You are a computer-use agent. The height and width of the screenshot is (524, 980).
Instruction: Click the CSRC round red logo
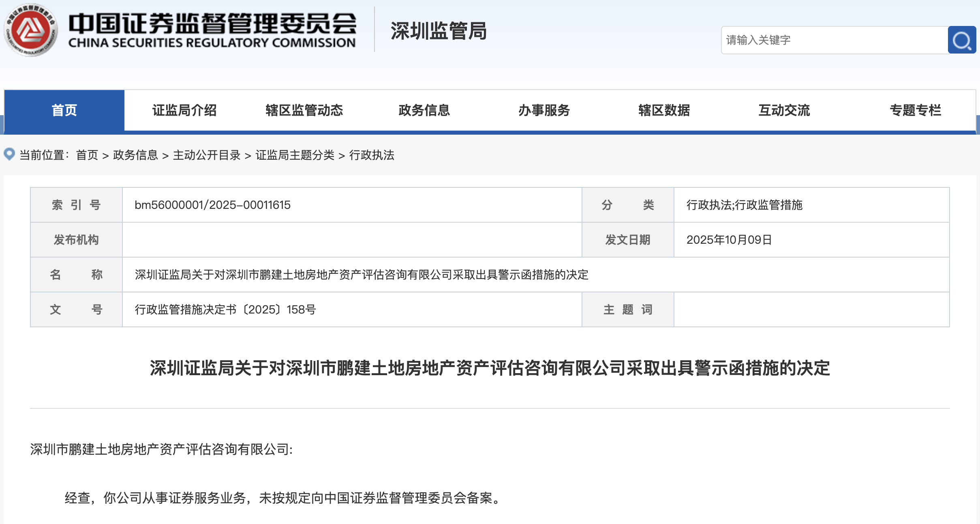click(31, 30)
